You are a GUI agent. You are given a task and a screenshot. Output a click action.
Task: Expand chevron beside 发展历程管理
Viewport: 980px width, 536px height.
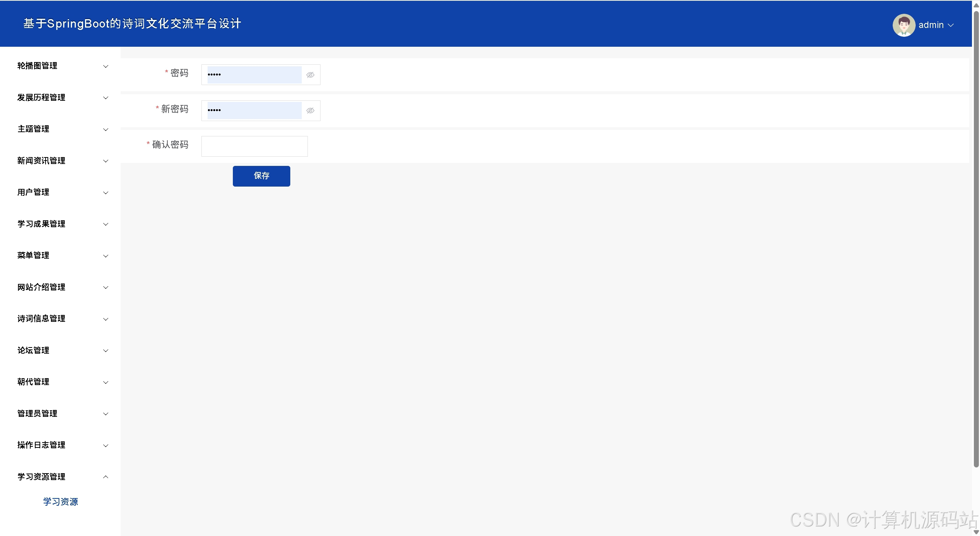pyautogui.click(x=106, y=98)
